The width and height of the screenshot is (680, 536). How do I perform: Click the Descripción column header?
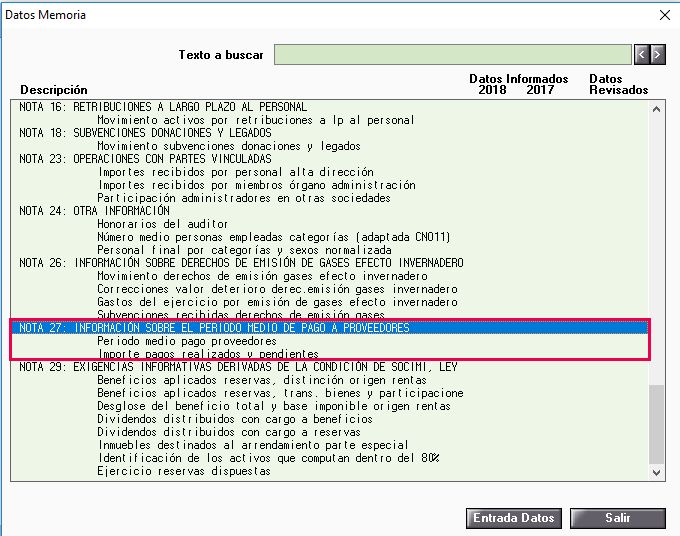[54, 90]
